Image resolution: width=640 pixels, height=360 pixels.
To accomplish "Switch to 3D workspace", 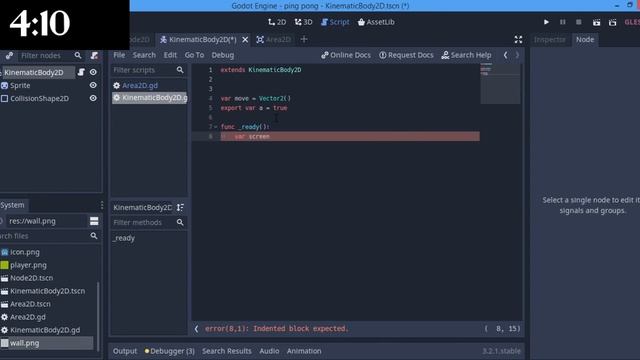I will pyautogui.click(x=303, y=22).
